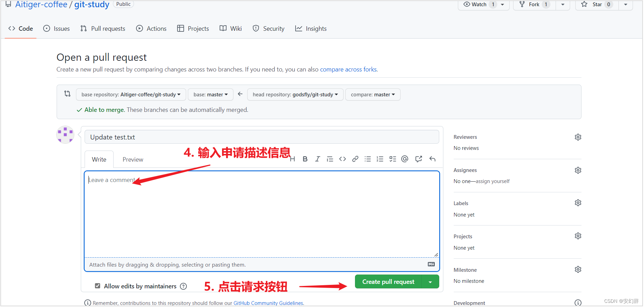Toggle Allow edits by maintainers checkbox

pos(98,286)
